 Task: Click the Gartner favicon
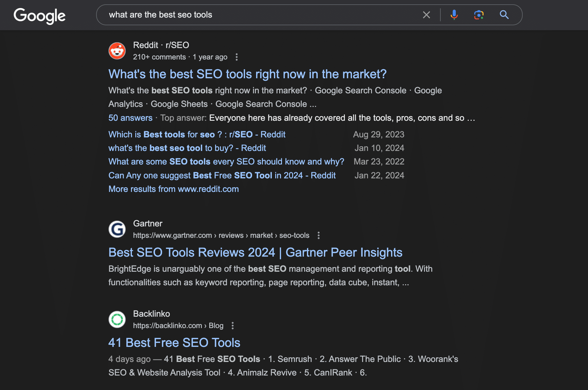pyautogui.click(x=117, y=229)
